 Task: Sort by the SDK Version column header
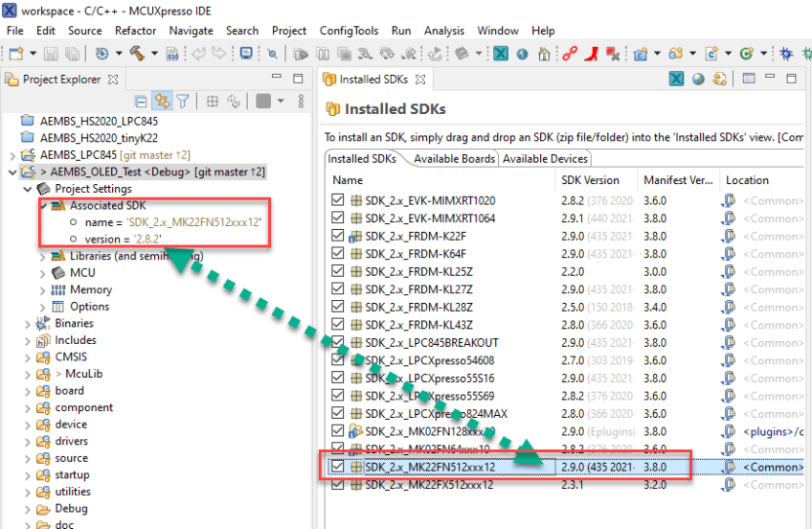[589, 180]
